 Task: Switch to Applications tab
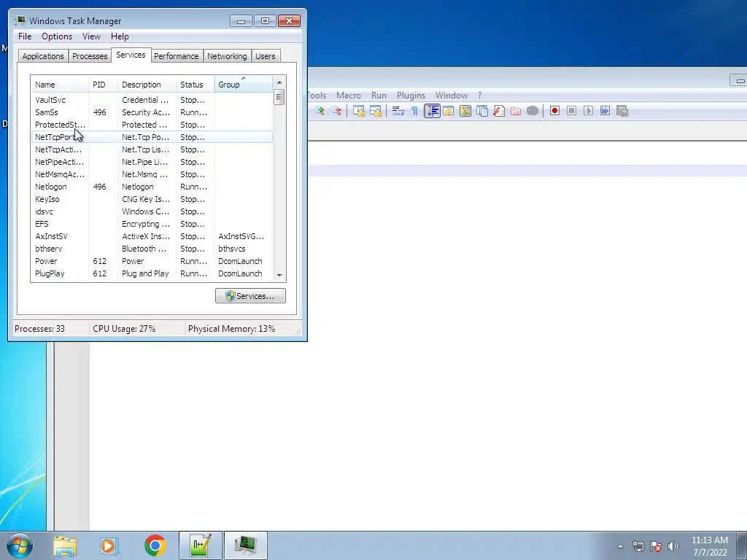(43, 56)
